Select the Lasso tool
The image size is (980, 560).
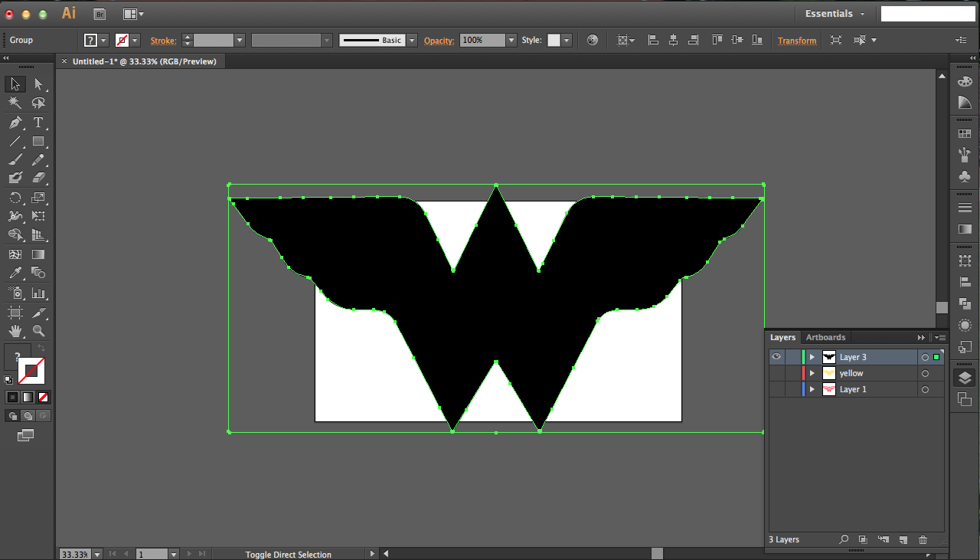pyautogui.click(x=38, y=103)
